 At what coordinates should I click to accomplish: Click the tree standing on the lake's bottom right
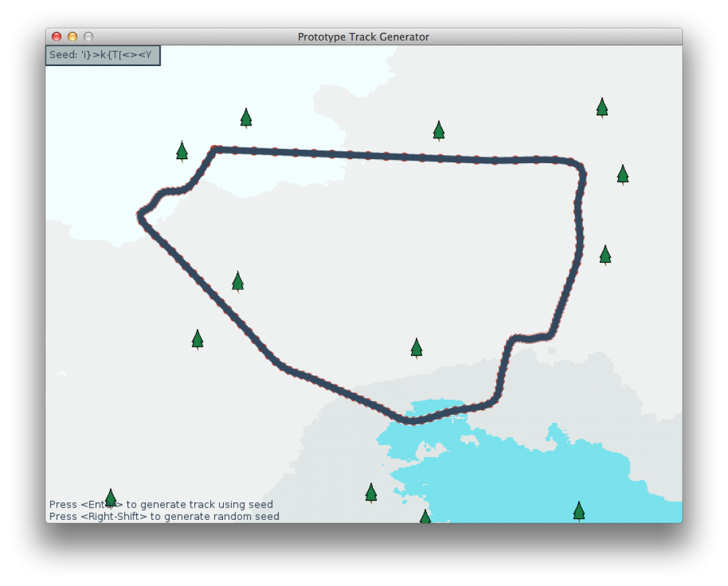pos(578,510)
